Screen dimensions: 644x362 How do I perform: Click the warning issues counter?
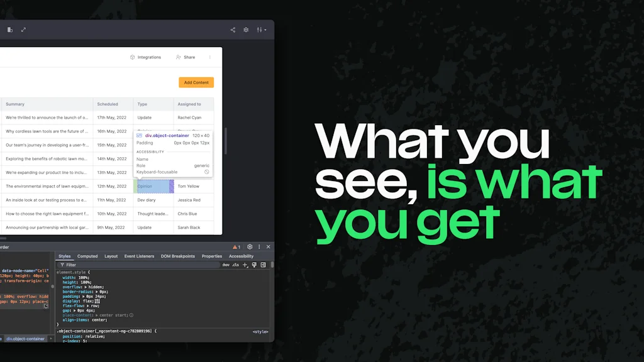236,247
